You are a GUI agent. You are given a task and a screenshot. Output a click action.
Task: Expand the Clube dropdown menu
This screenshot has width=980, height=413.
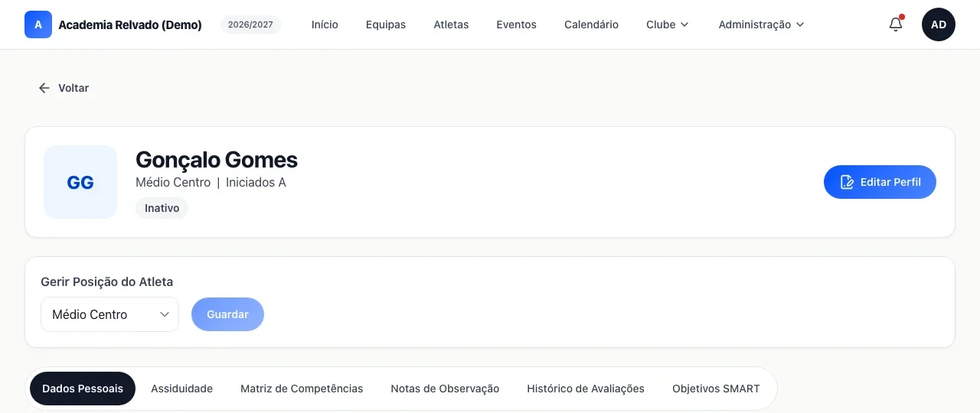(668, 24)
